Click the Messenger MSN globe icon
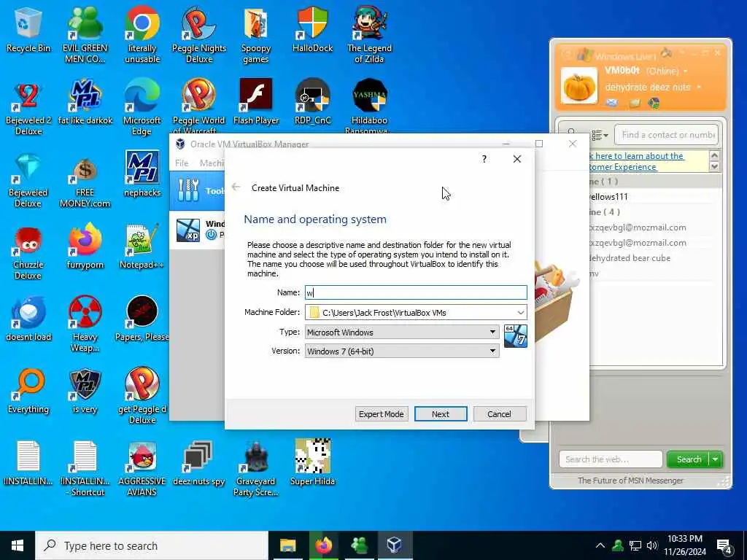 (x=654, y=103)
